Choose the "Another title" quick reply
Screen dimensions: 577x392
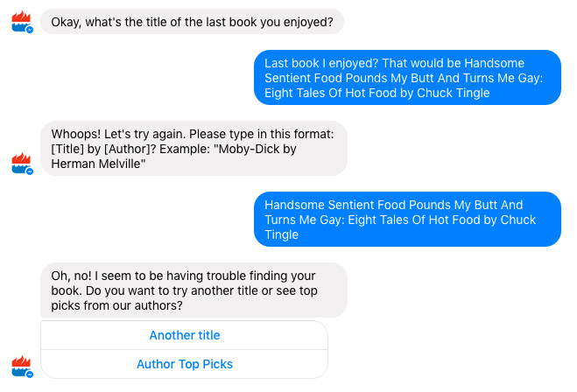pyautogui.click(x=185, y=335)
